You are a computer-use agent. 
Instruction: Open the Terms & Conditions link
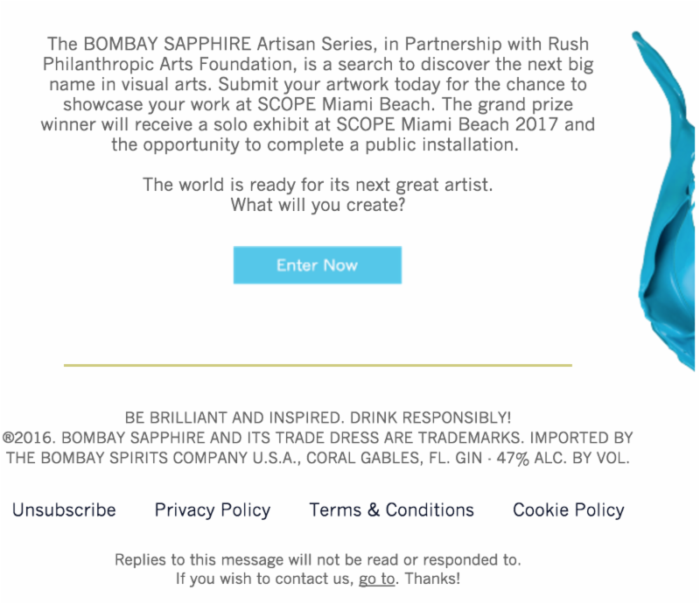[391, 509]
